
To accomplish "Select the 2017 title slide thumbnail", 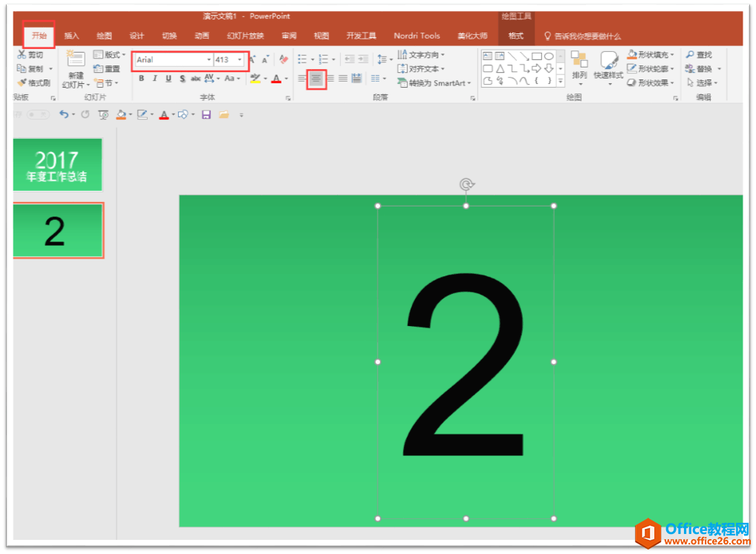I will pyautogui.click(x=58, y=164).
